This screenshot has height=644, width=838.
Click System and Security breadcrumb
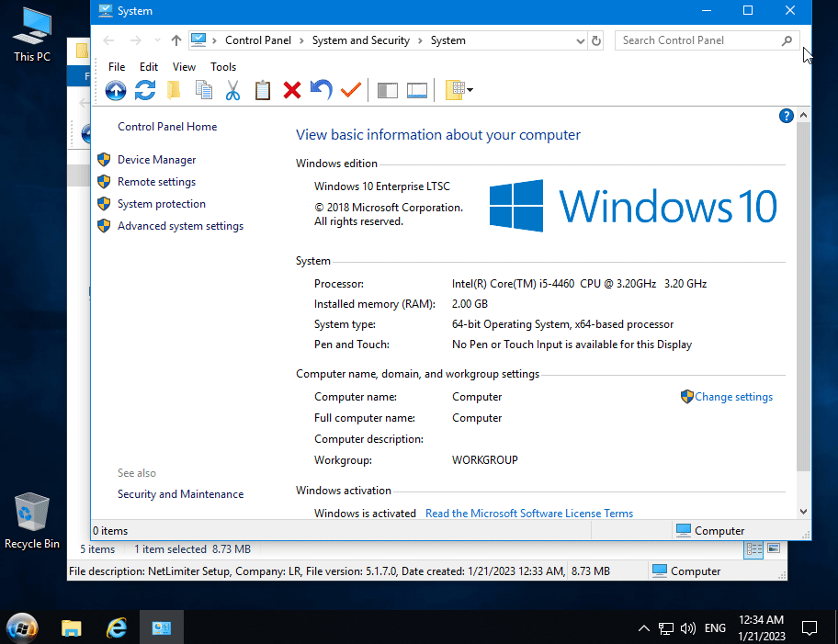361,40
